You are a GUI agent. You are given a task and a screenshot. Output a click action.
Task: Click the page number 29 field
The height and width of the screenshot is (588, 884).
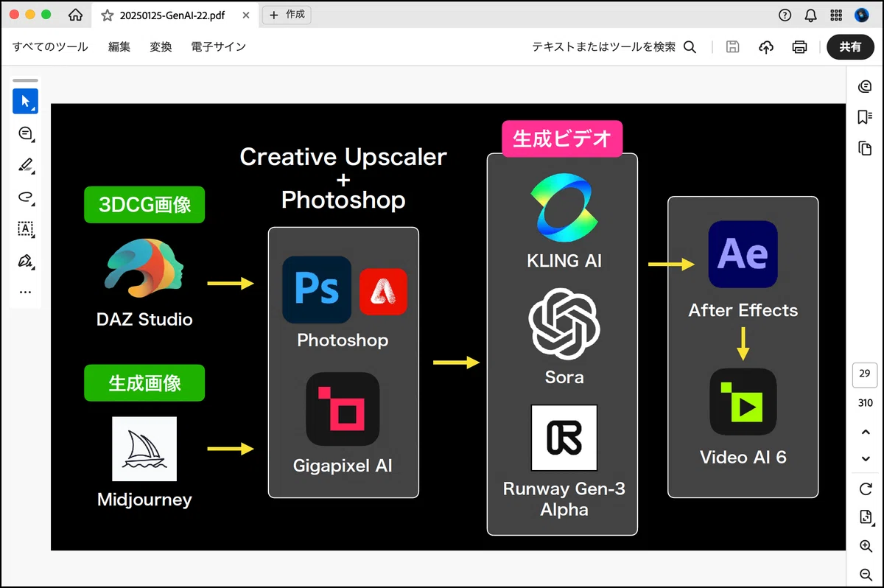(x=865, y=374)
